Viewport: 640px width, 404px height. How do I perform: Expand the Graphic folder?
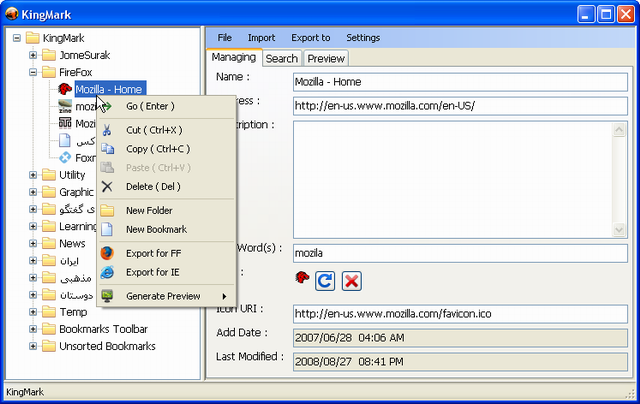coord(33,192)
